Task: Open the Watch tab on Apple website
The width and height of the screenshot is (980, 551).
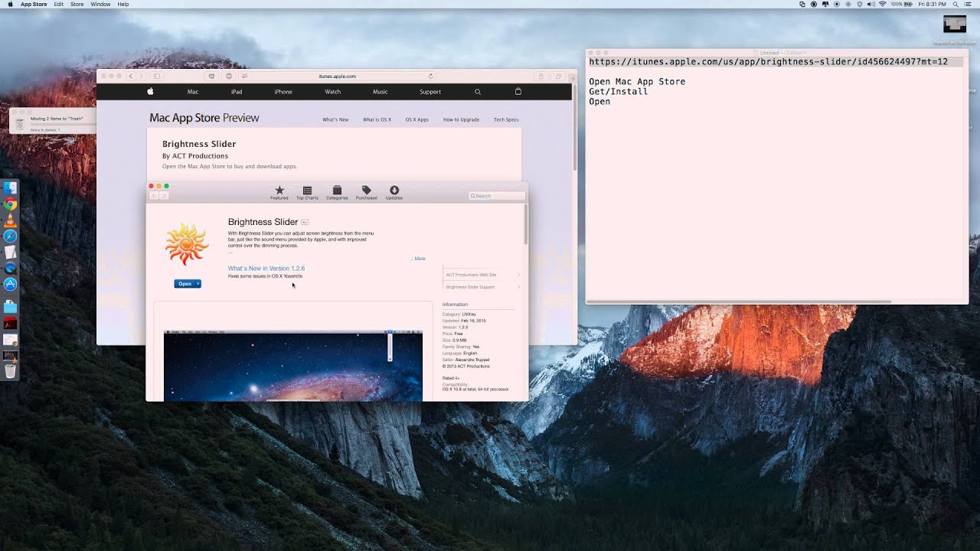Action: coord(333,92)
